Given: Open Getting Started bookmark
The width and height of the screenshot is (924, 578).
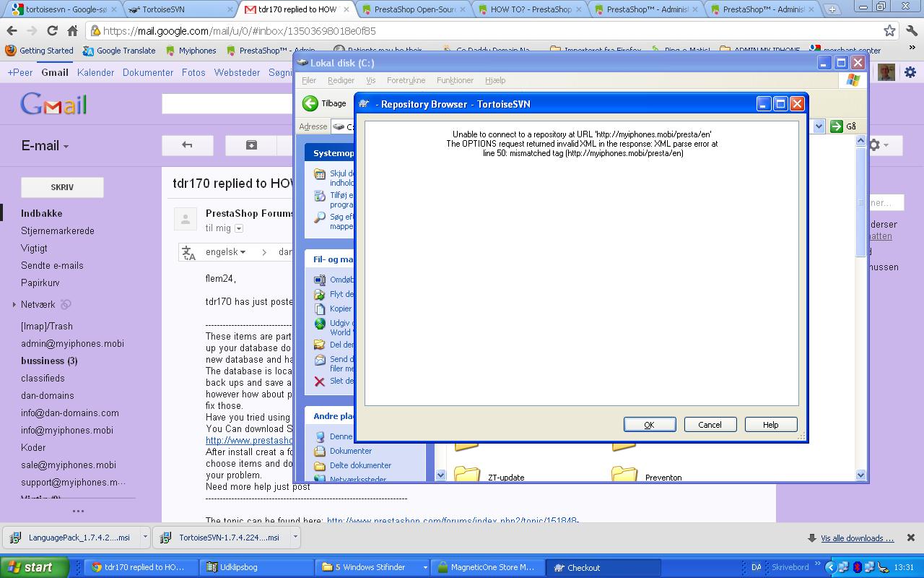Looking at the screenshot, I should pyautogui.click(x=40, y=51).
